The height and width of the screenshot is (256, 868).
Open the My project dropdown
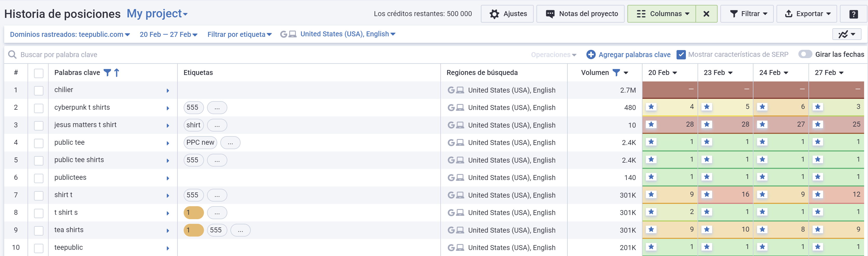157,14
